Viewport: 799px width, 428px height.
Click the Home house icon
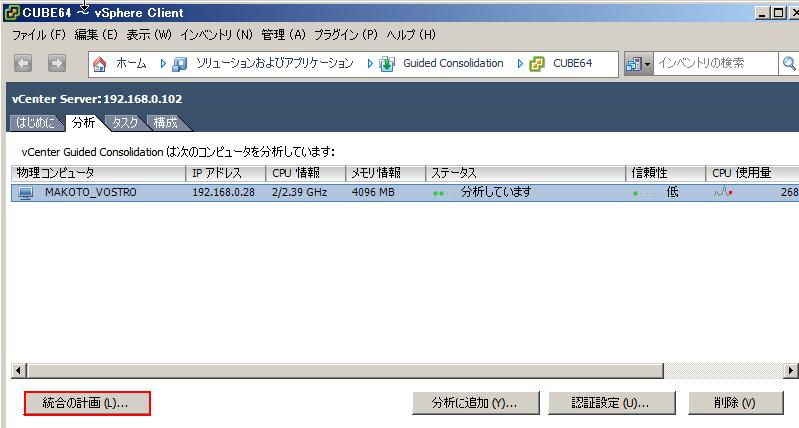click(100, 64)
